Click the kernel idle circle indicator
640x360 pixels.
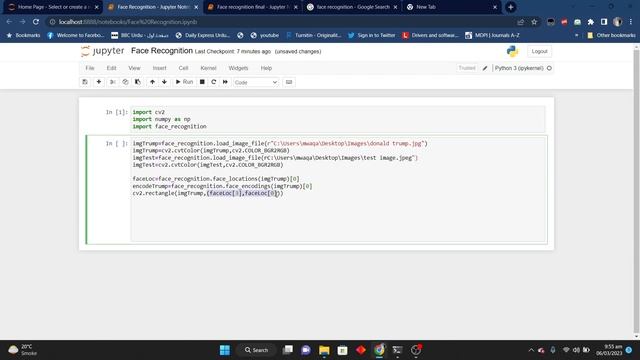(x=549, y=68)
